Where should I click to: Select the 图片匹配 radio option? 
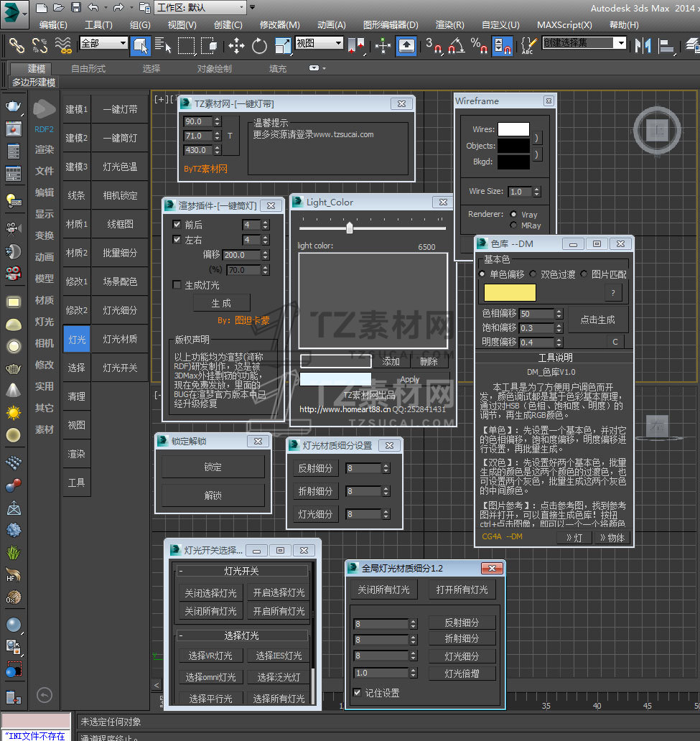[x=584, y=274]
